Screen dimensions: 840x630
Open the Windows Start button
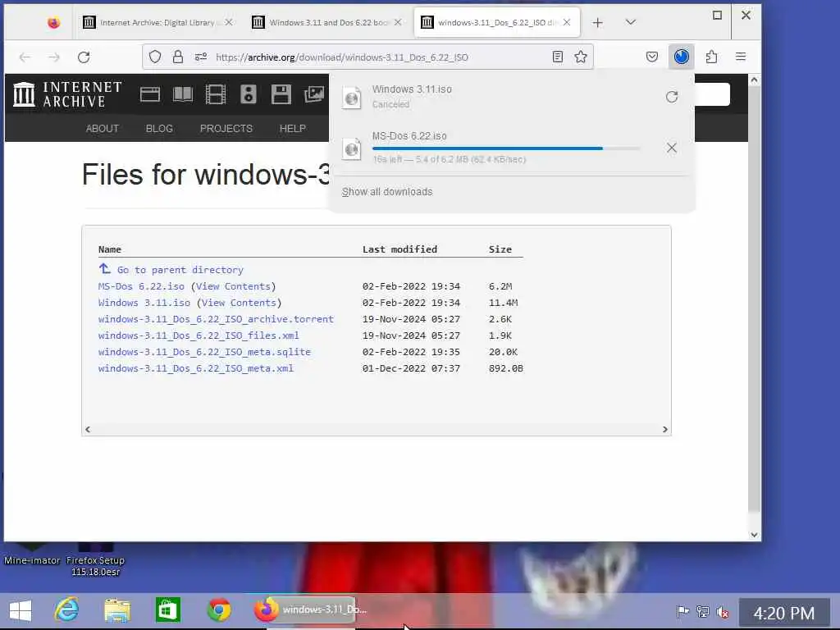[x=21, y=610]
